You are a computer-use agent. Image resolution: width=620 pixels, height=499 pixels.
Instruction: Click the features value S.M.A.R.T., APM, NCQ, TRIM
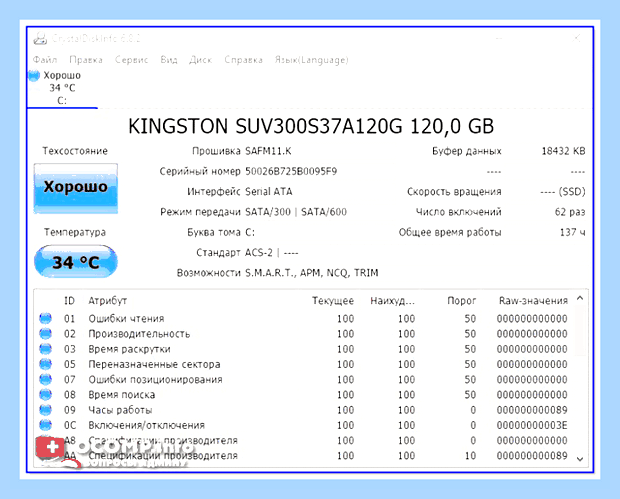pos(312,273)
